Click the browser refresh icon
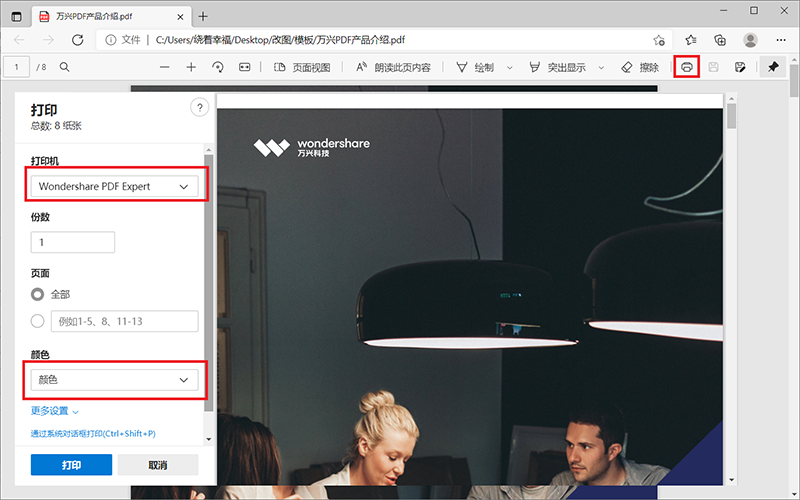The width and height of the screenshot is (800, 500). 77,40
